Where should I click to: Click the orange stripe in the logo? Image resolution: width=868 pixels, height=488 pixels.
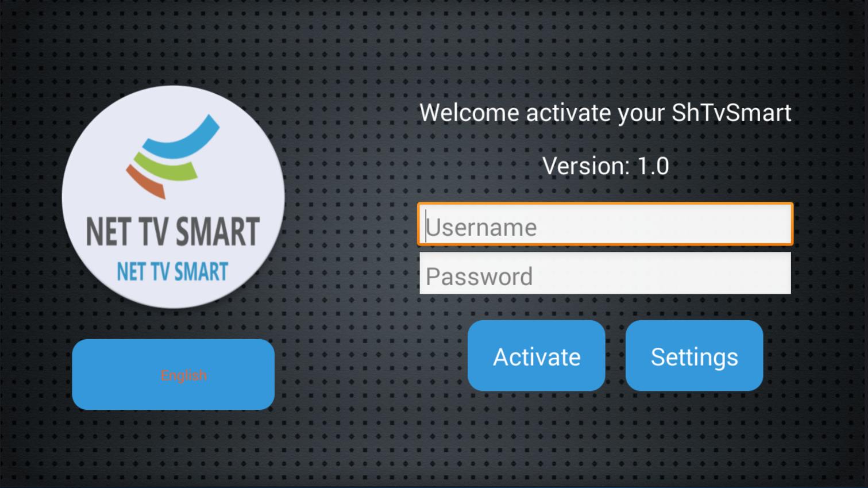coord(145,181)
